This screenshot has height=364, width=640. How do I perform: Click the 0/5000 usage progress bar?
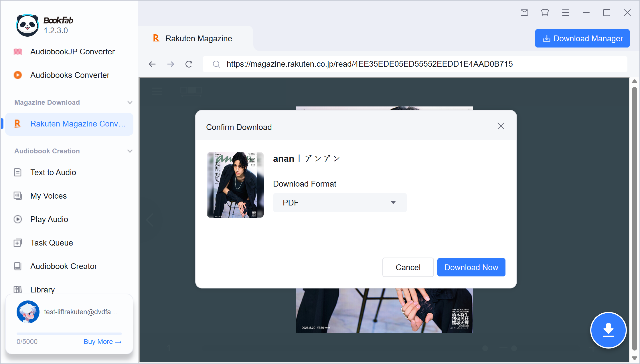(69, 334)
